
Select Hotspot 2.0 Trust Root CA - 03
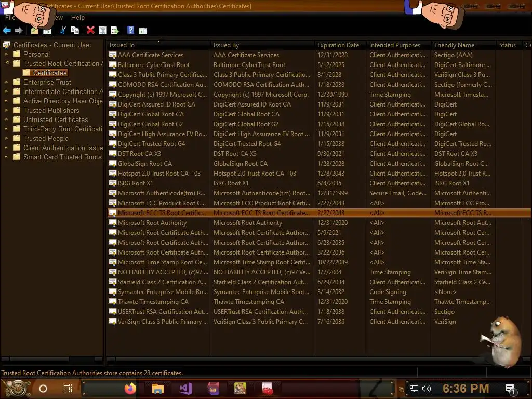tap(319, 174)
